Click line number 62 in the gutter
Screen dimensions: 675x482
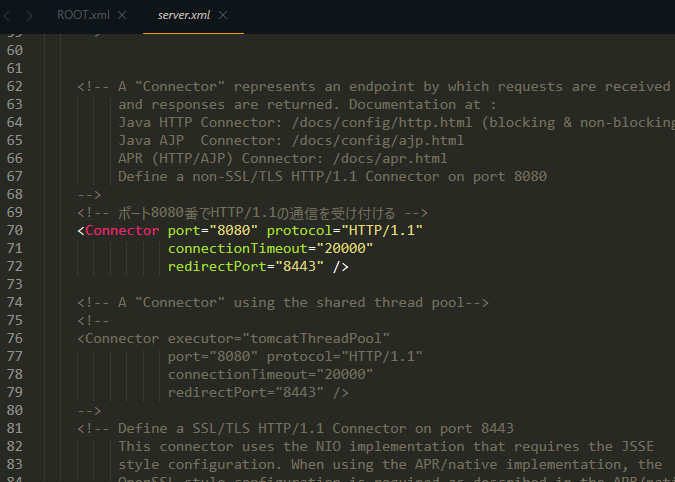(15, 86)
